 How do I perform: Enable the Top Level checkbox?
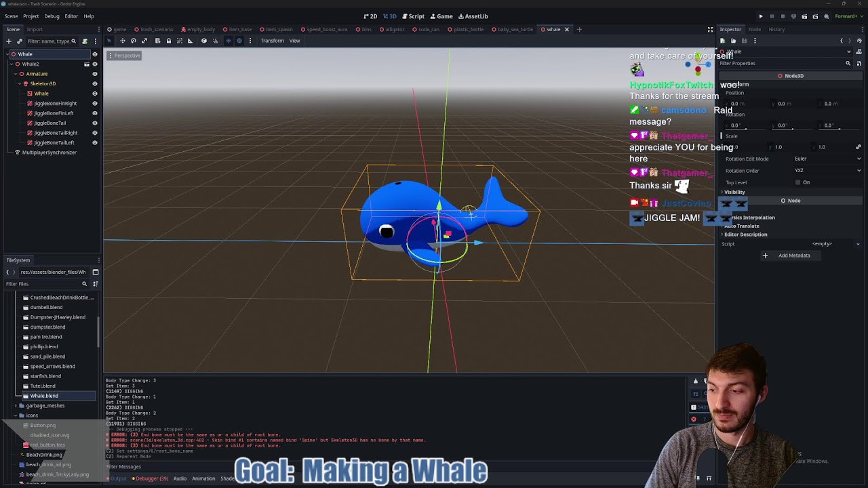pyautogui.click(x=798, y=182)
